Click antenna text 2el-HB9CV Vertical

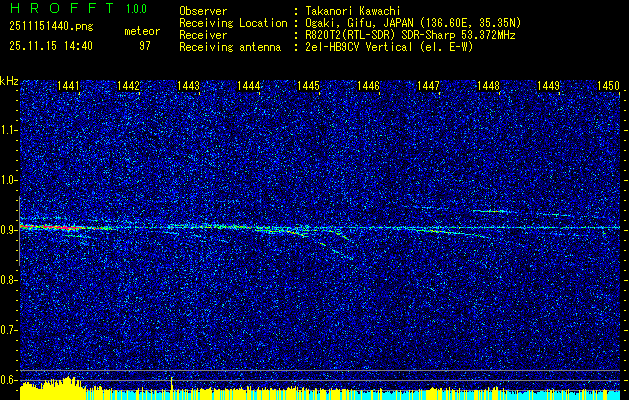pos(359,47)
